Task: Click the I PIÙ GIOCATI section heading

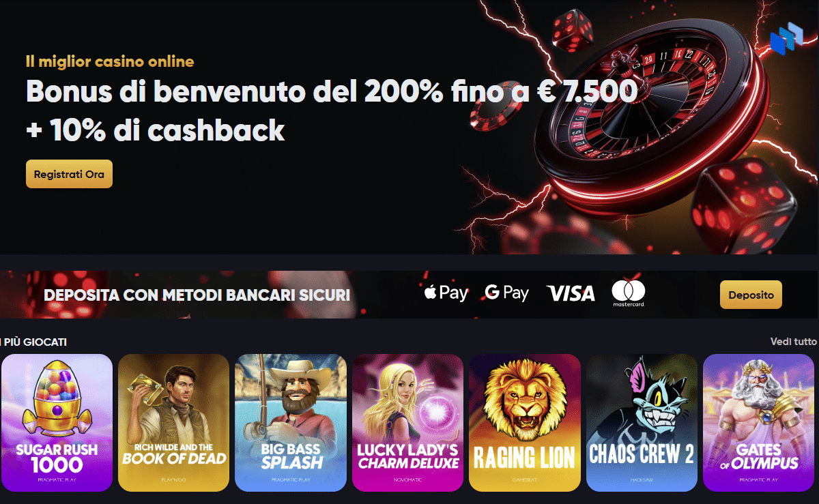Action: 33,342
